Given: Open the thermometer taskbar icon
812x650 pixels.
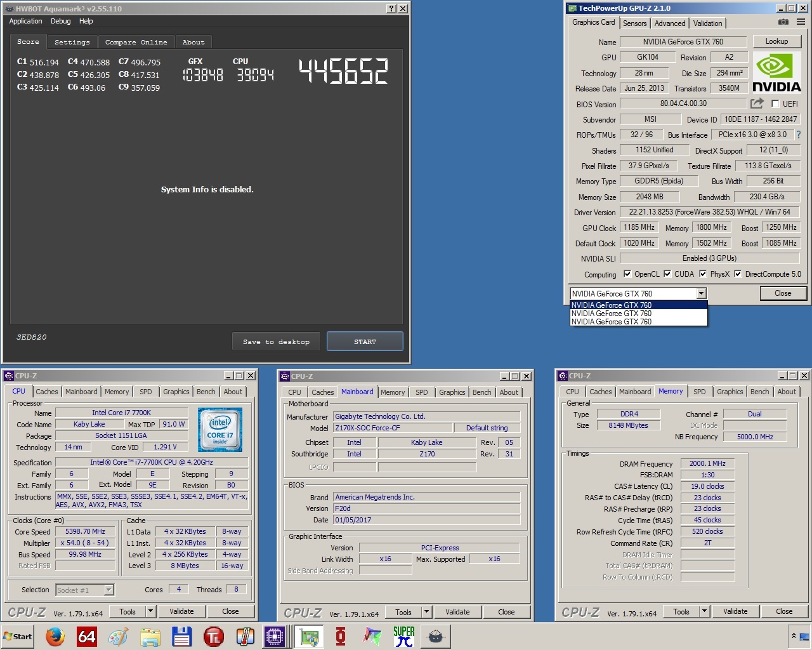Looking at the screenshot, I should pos(245,636).
